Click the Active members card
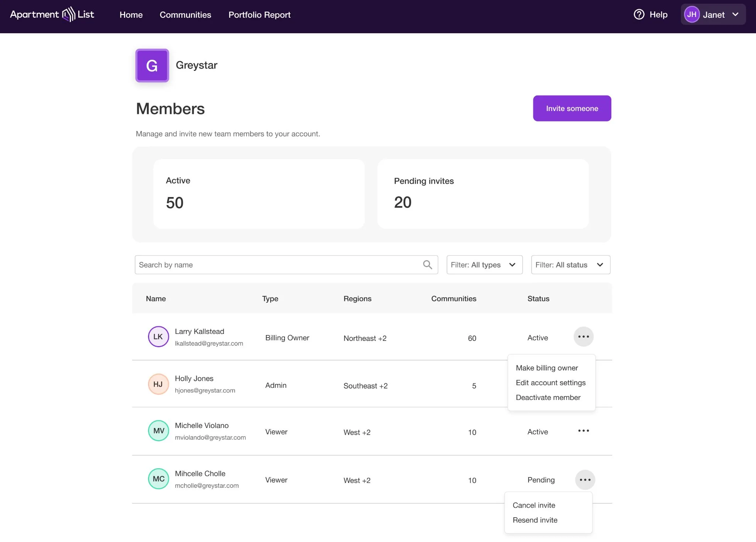The width and height of the screenshot is (756, 542). click(x=259, y=194)
